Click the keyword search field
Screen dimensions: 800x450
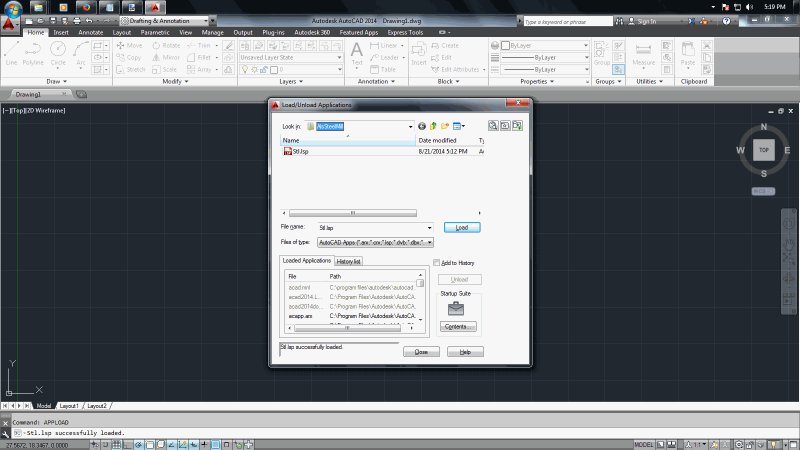(x=567, y=21)
